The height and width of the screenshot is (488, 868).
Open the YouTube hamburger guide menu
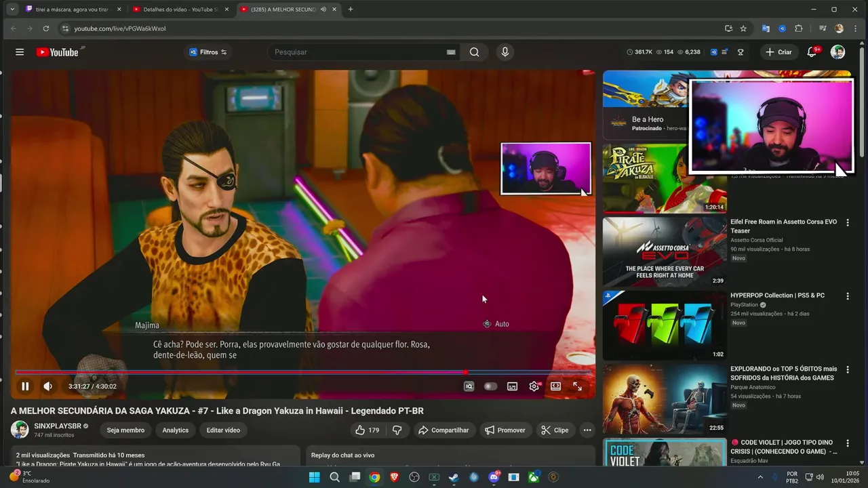click(20, 52)
